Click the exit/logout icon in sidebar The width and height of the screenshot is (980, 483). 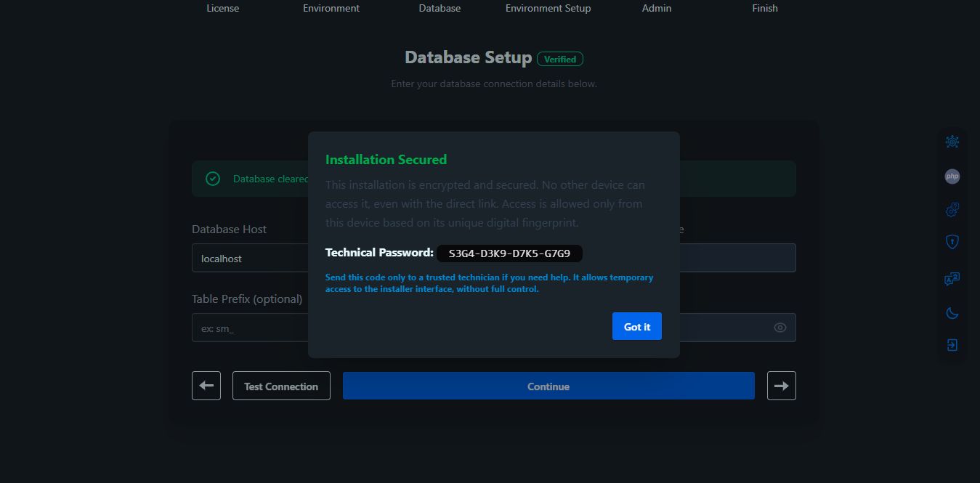[x=952, y=345]
